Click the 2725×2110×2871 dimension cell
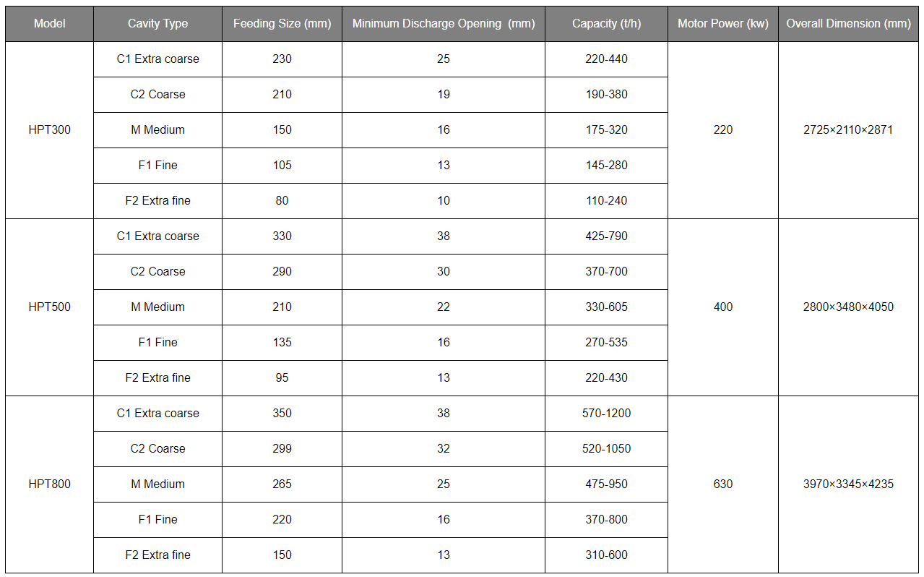Viewport: 924px width, 577px height. click(x=848, y=130)
